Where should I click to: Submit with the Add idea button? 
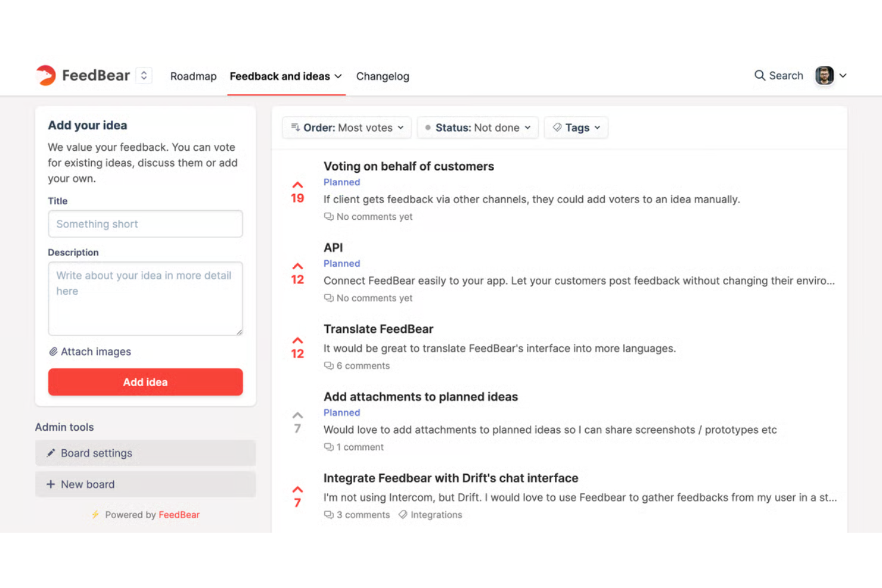(145, 382)
